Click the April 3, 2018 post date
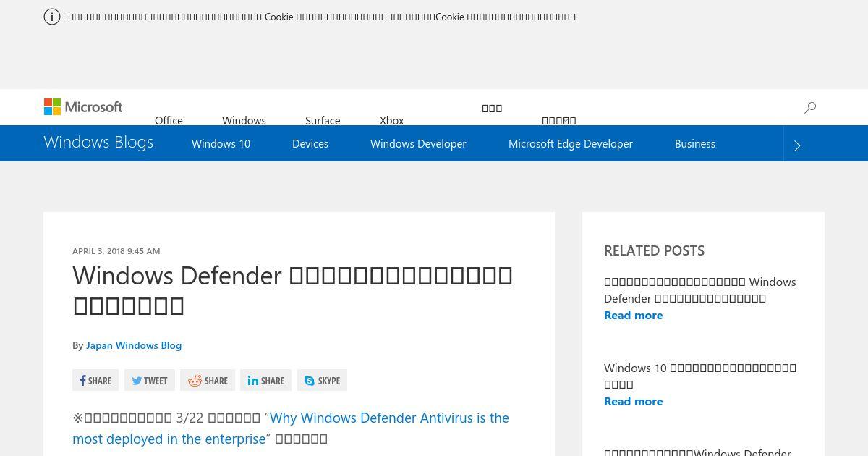The height and width of the screenshot is (456, 868). coord(116,251)
